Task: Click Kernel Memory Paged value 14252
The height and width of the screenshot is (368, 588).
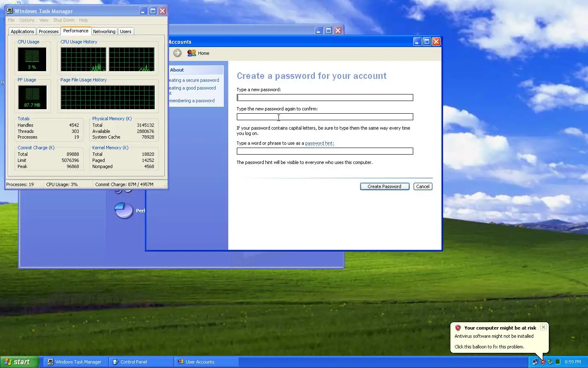Action: click(148, 160)
